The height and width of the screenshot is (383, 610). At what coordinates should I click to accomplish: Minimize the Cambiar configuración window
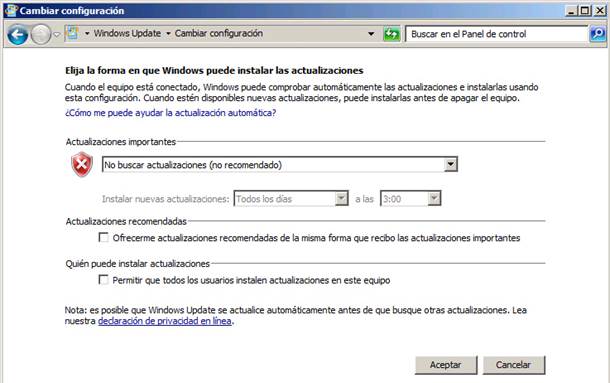571,11
